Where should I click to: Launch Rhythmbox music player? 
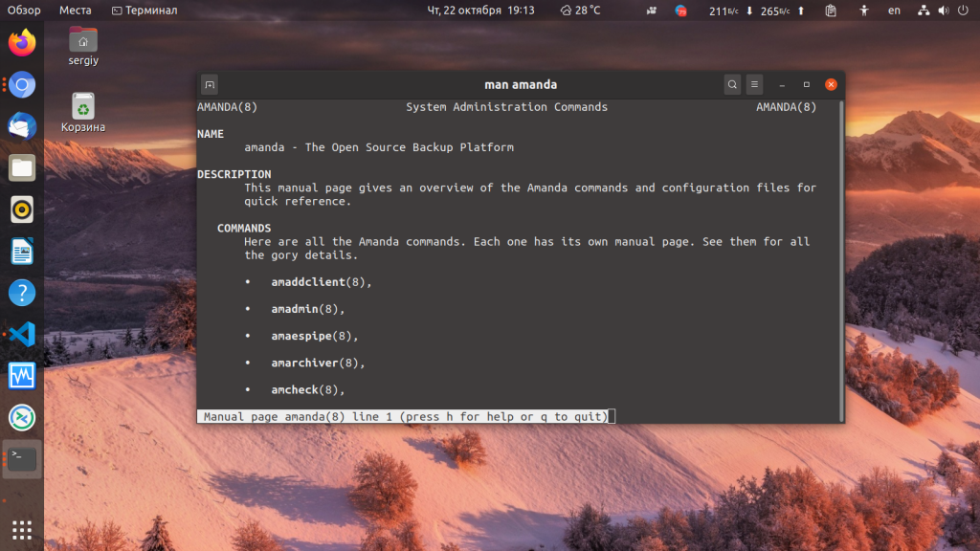point(22,209)
